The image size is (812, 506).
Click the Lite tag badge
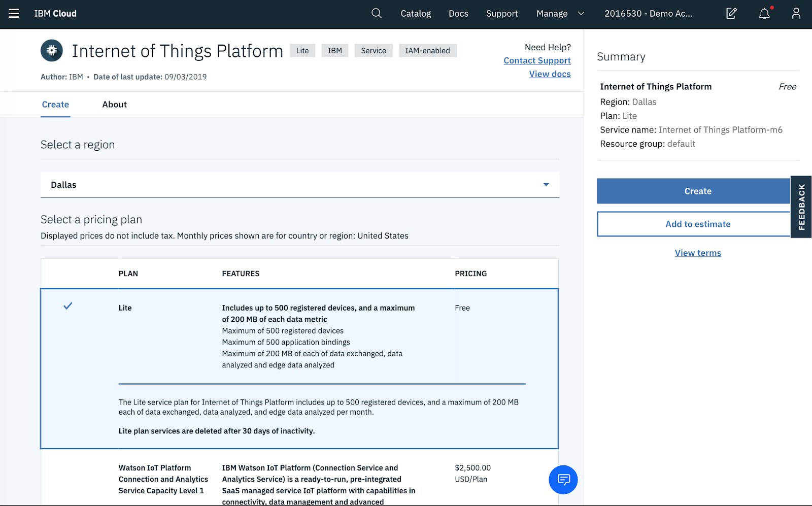[302, 51]
